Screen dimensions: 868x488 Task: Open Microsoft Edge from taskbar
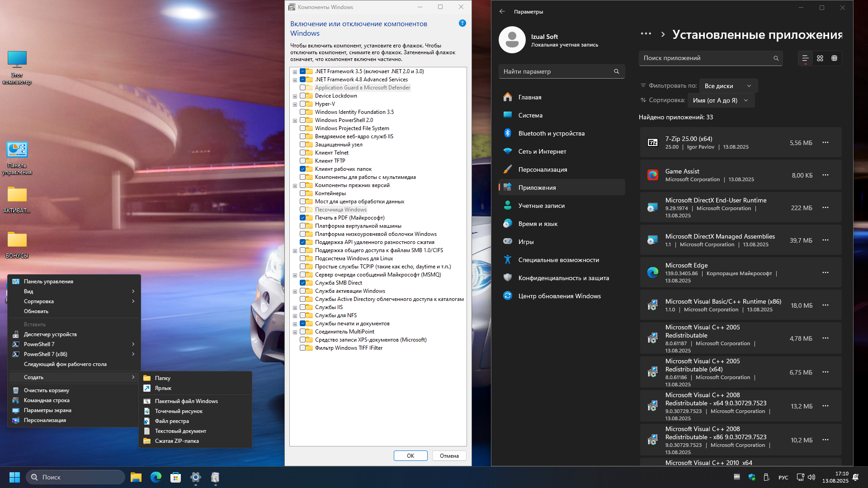156,477
